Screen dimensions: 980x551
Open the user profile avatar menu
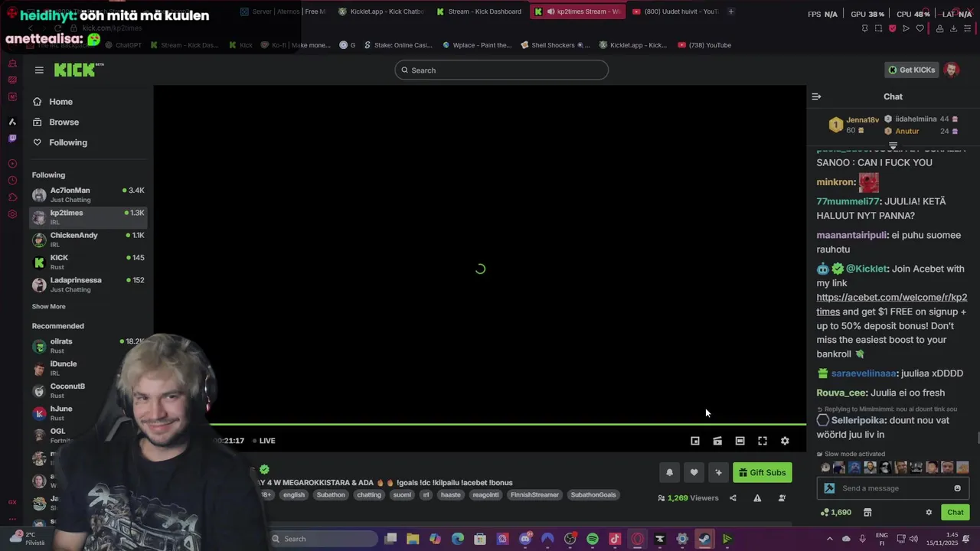[x=952, y=70]
